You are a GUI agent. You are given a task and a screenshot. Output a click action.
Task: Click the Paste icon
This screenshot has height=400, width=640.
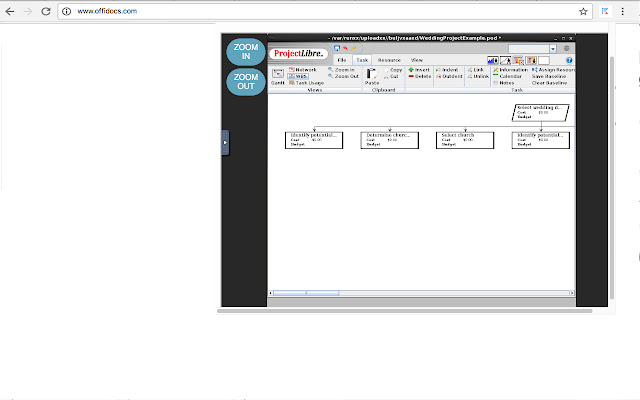372,76
